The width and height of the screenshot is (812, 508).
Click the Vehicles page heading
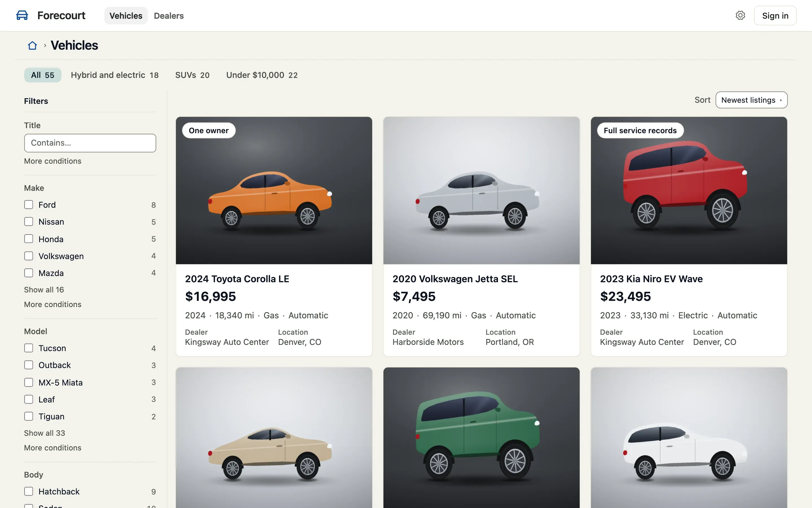tap(74, 45)
